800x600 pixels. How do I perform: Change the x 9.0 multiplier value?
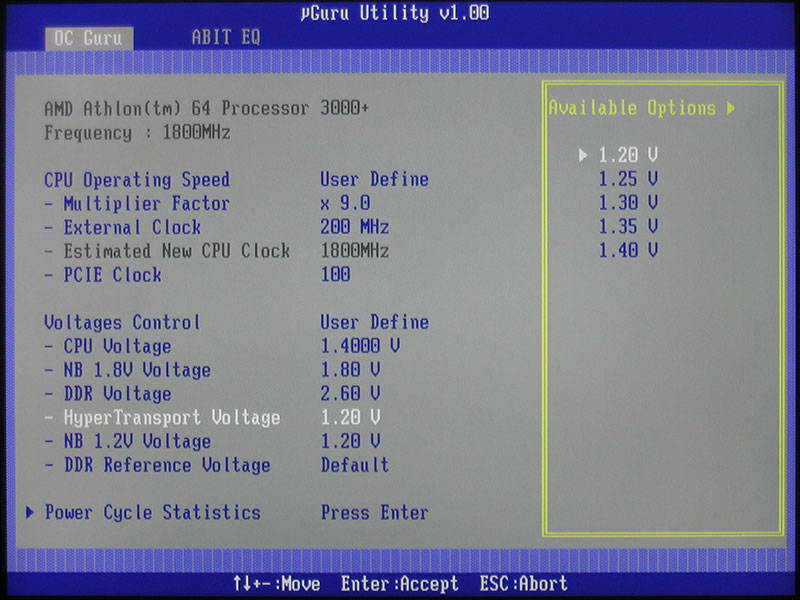click(345, 203)
